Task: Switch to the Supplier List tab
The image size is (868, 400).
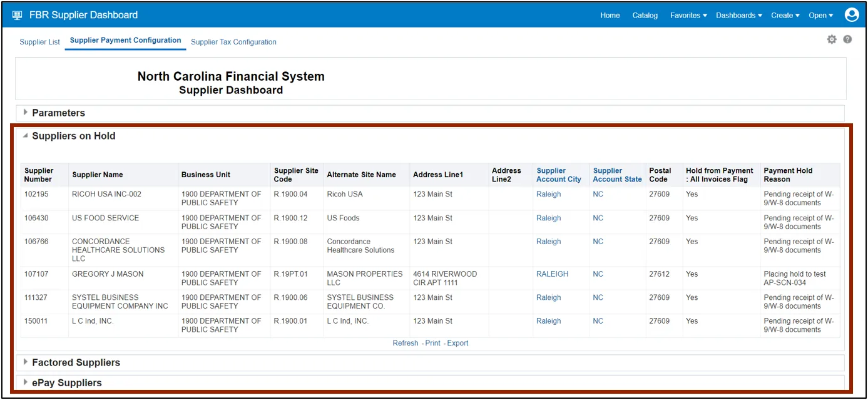Action: 39,42
